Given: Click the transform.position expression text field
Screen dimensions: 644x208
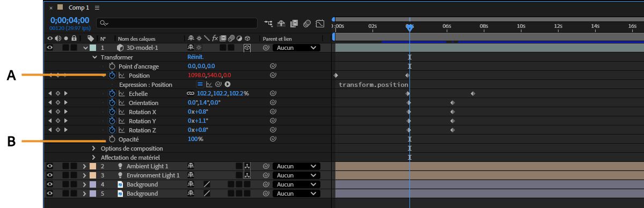Looking at the screenshot, I should click(374, 85).
